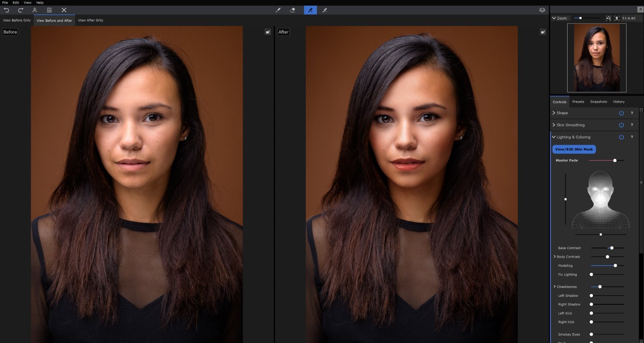Screen dimensions: 644x343
Task: Click the zoom-to-face icon
Action: click(x=617, y=18)
